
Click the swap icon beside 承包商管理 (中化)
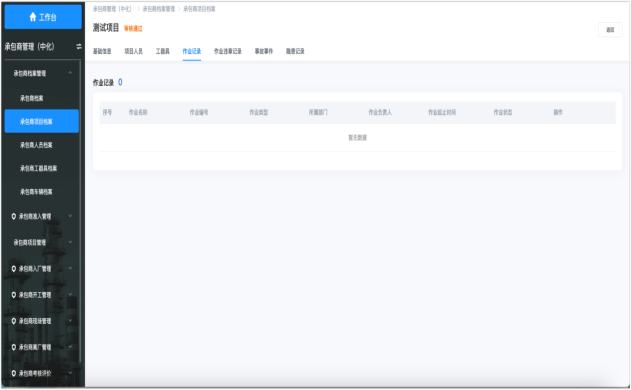coord(79,47)
